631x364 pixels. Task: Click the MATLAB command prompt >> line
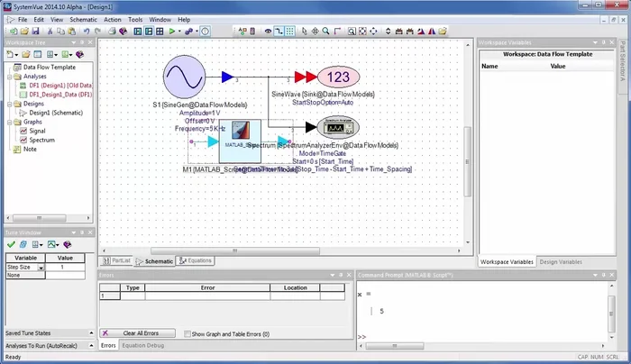pyautogui.click(x=361, y=337)
